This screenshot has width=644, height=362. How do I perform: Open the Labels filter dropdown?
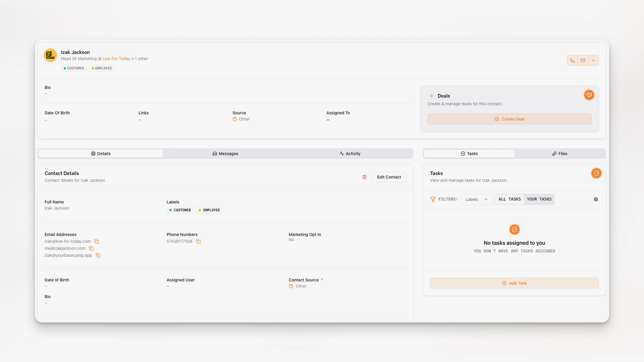pos(476,199)
